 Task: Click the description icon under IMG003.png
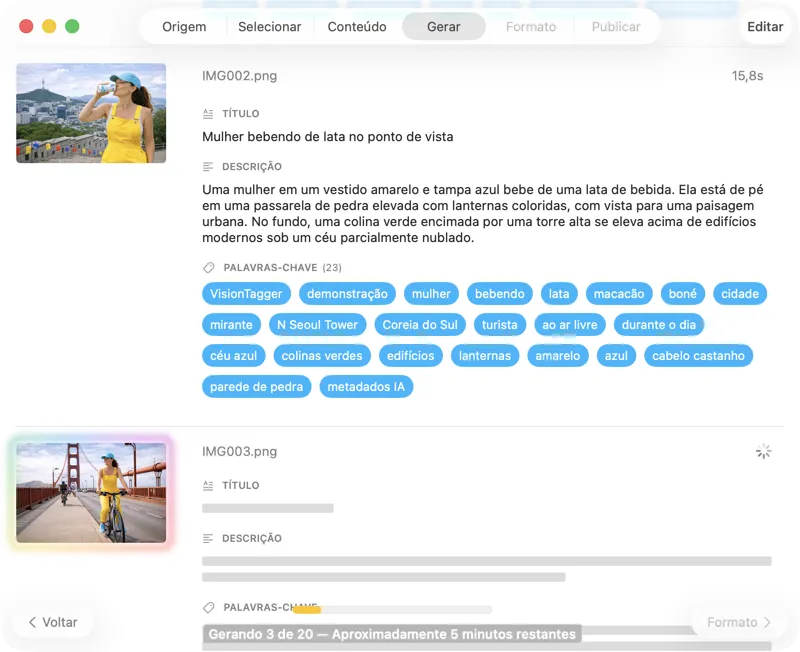coord(208,539)
